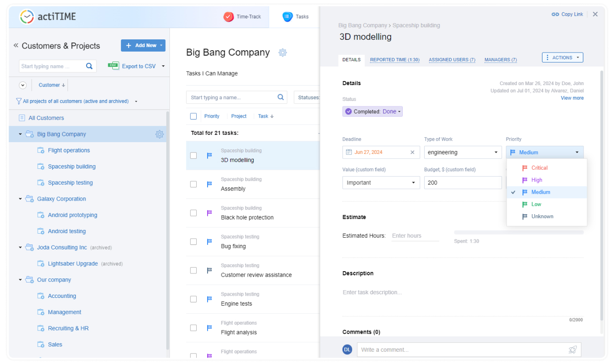Image resolution: width=614 pixels, height=364 pixels.
Task: Click the Android prototyping project icon
Action: pyautogui.click(x=41, y=215)
